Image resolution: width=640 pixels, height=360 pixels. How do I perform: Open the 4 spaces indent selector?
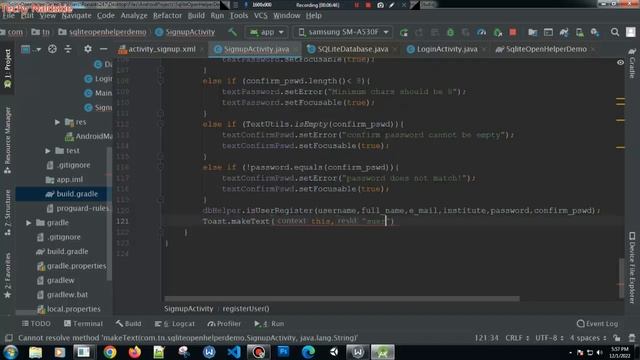588,338
